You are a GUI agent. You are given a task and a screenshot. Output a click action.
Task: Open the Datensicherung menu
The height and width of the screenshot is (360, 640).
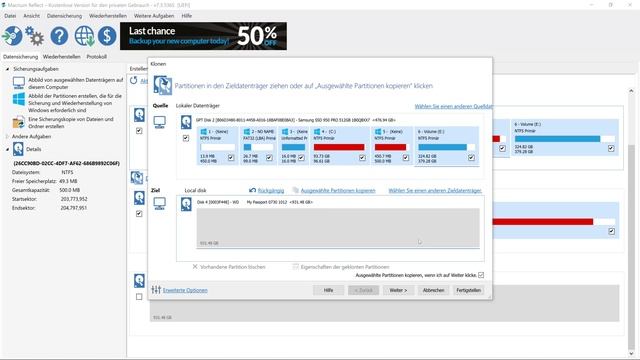[x=64, y=16]
